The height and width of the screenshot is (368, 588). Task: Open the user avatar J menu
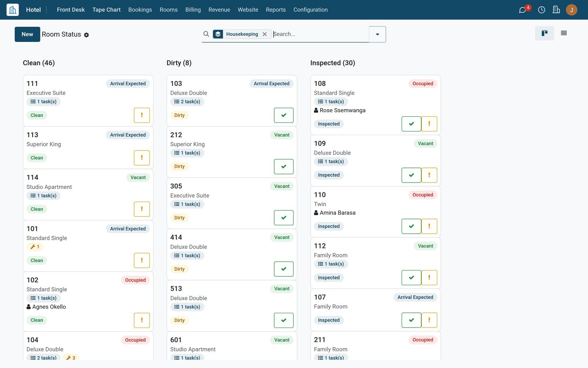coord(571,10)
